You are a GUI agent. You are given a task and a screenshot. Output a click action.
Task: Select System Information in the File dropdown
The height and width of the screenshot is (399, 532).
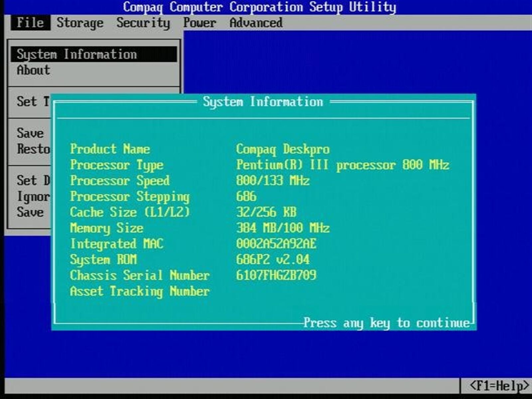coord(77,54)
